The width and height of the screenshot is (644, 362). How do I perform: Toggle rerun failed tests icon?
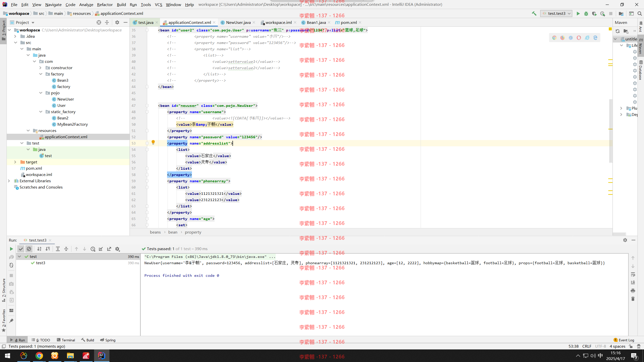[x=11, y=257]
